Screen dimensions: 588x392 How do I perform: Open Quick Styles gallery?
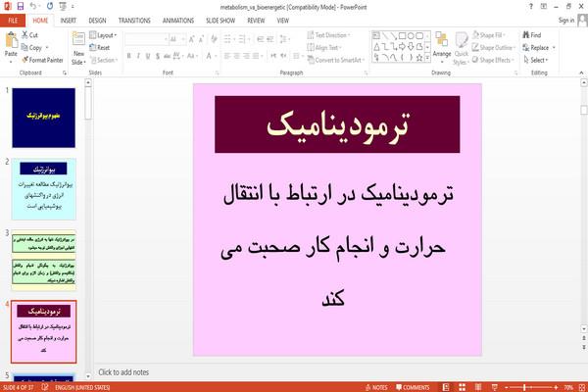(461, 49)
